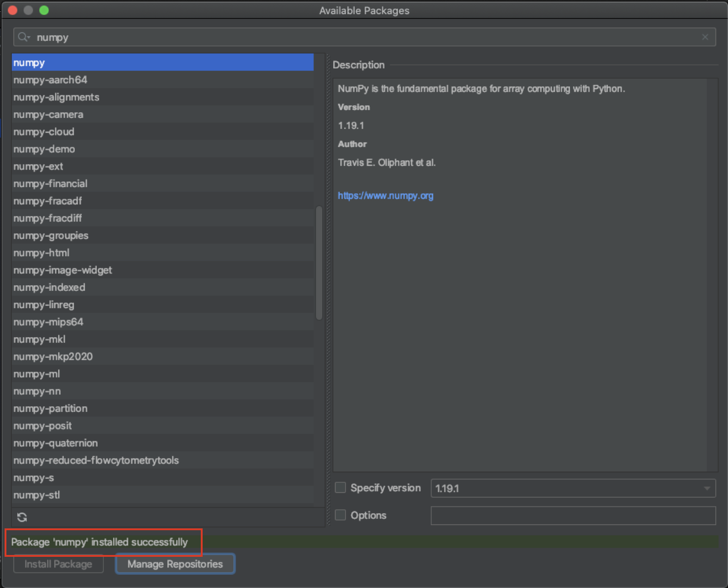Select numpy-aarch64 in the list
The image size is (728, 588).
(x=163, y=80)
